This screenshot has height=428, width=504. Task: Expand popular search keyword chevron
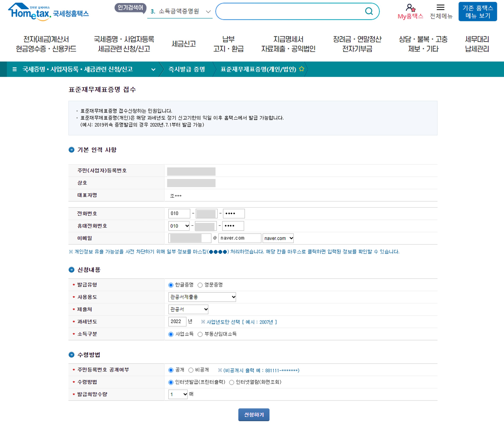coord(208,12)
